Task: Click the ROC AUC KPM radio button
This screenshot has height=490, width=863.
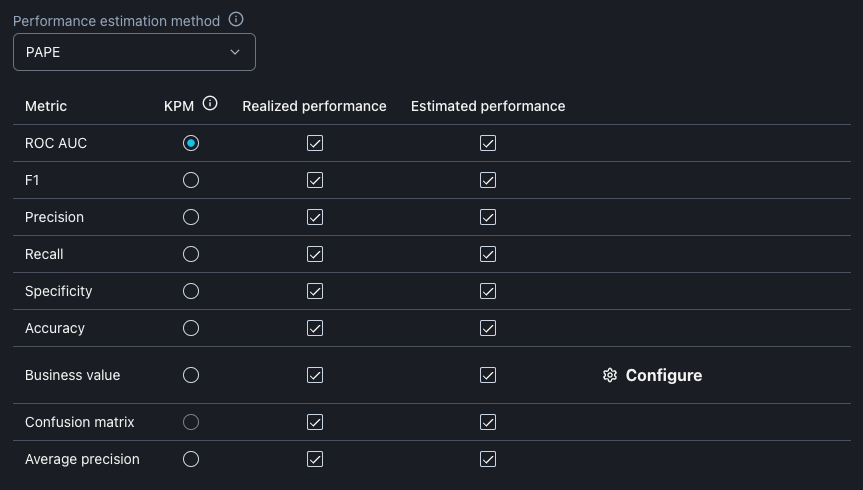Action: pos(191,143)
